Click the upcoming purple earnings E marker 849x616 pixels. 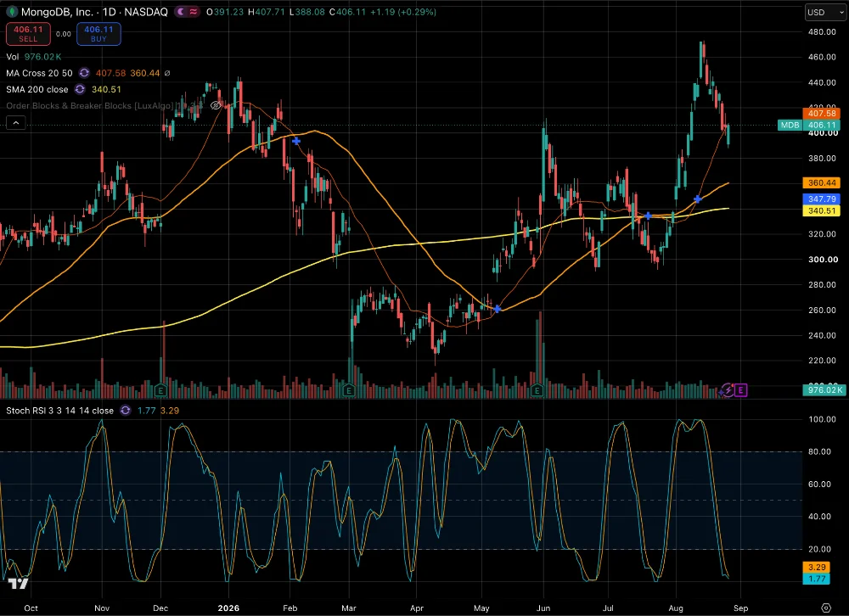pyautogui.click(x=740, y=389)
